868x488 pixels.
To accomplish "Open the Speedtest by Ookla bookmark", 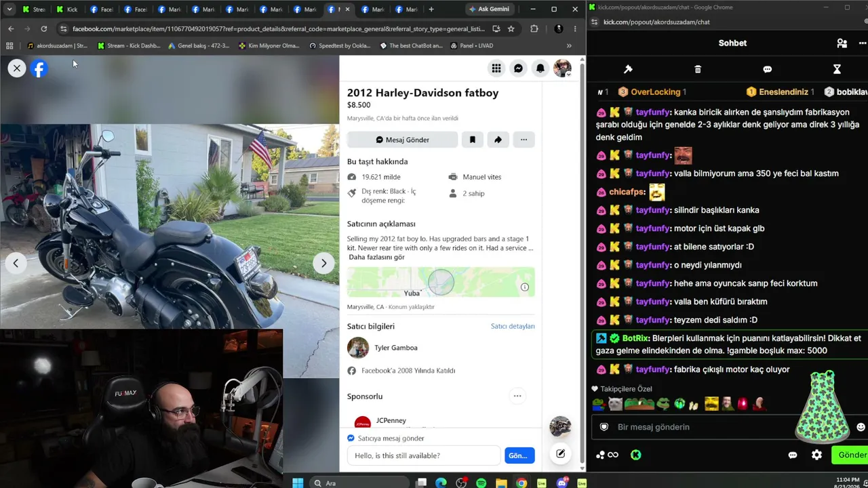I will 340,46.
